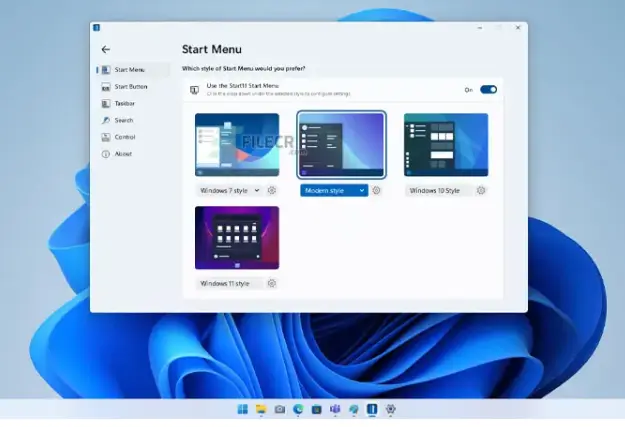625x427 pixels.
Task: Open the Control section in sidebar
Action: (x=124, y=137)
